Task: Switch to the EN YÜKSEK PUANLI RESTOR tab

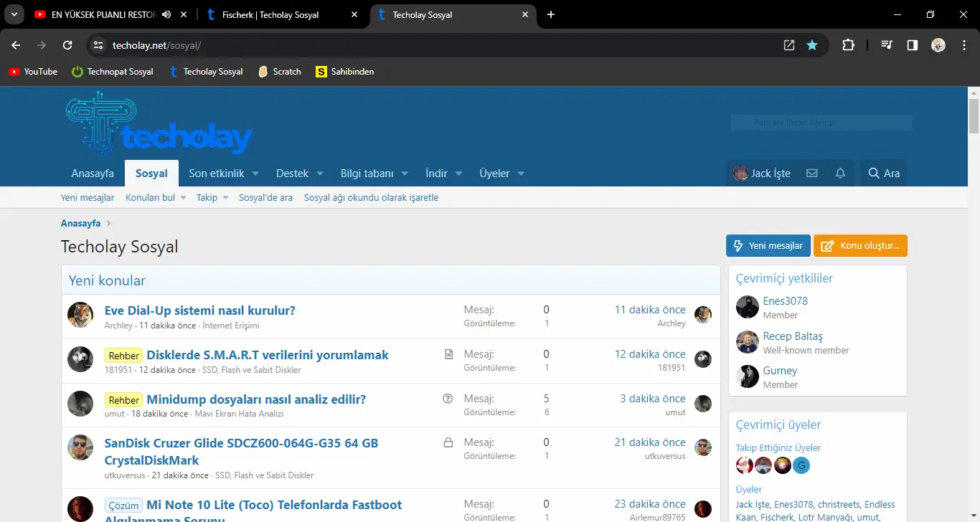Action: click(x=103, y=14)
